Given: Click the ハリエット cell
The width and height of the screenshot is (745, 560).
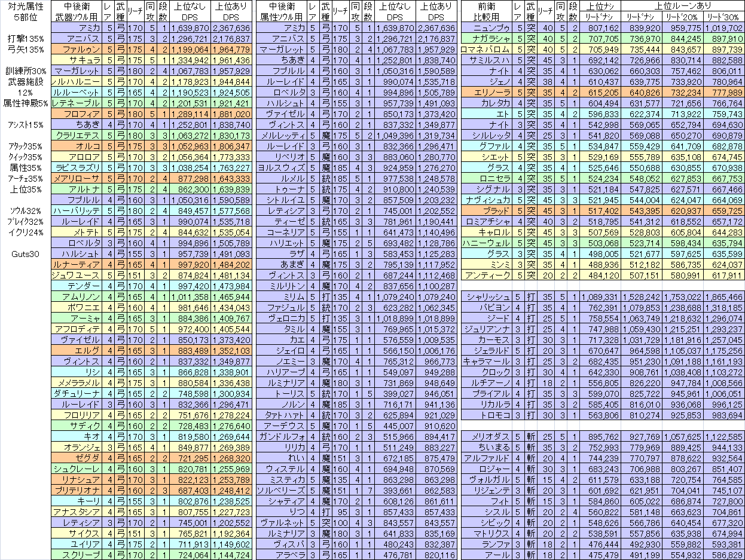Looking at the screenshot, I should pos(282,243).
